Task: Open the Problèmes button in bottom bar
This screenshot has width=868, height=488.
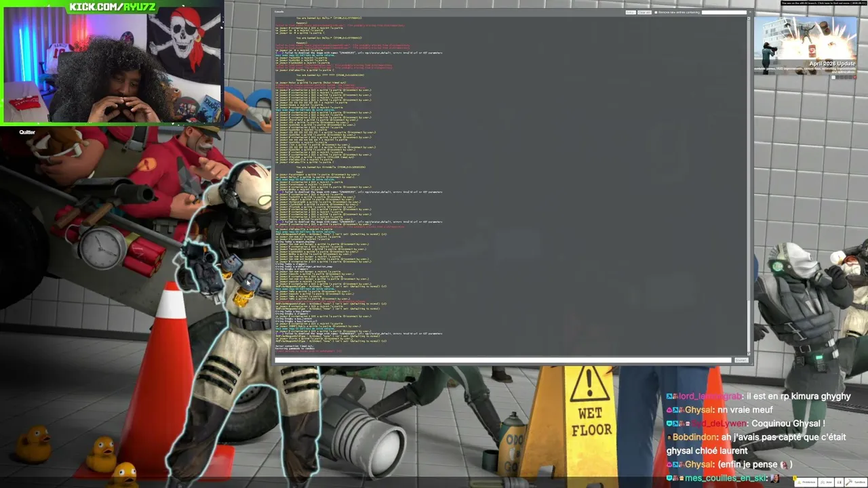Action: tap(806, 482)
